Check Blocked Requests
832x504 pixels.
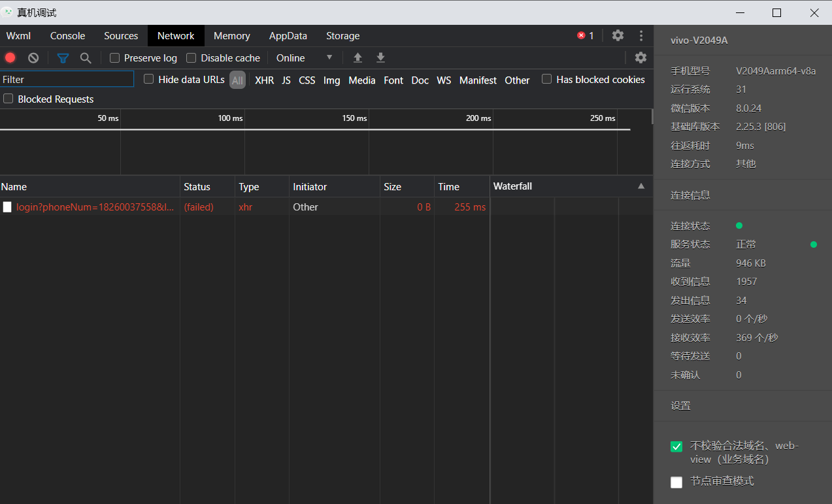click(x=8, y=99)
